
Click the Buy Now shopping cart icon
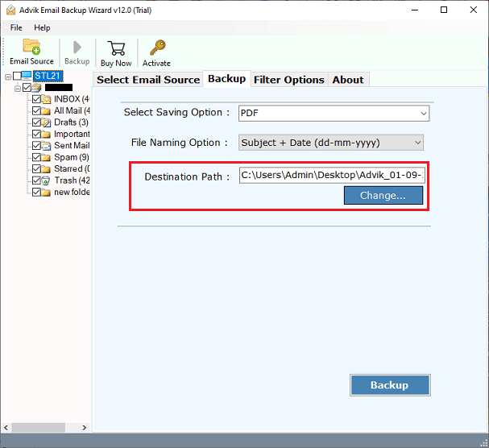click(x=116, y=48)
